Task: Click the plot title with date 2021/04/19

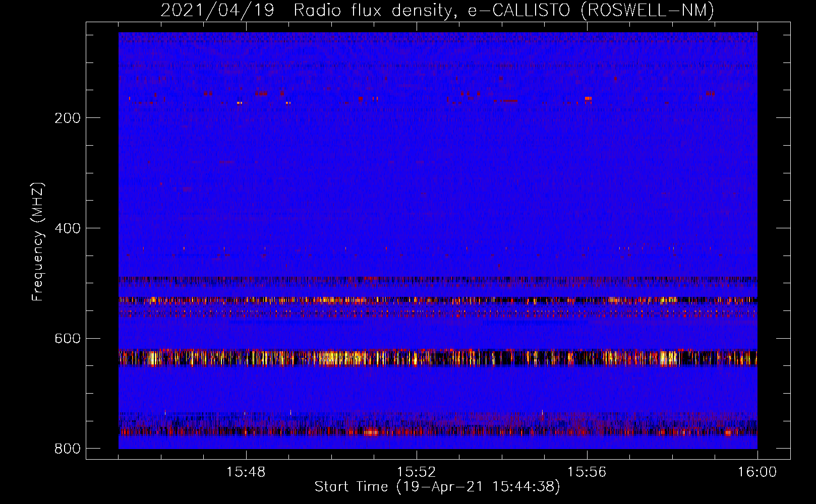Action: pyautogui.click(x=437, y=10)
